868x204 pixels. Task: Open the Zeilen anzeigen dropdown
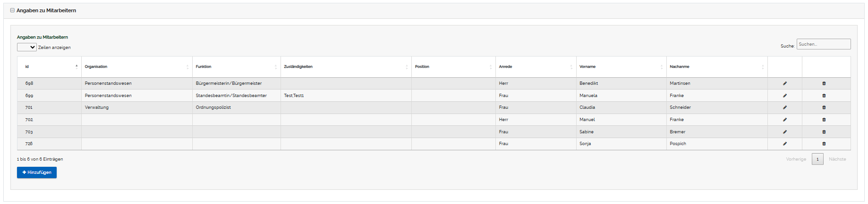[27, 47]
